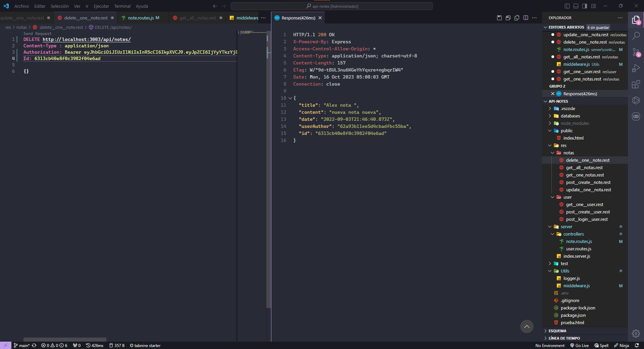Collapse the EDITORES ABIERTOS section
Image resolution: width=644 pixels, height=349 pixels.
click(x=545, y=27)
